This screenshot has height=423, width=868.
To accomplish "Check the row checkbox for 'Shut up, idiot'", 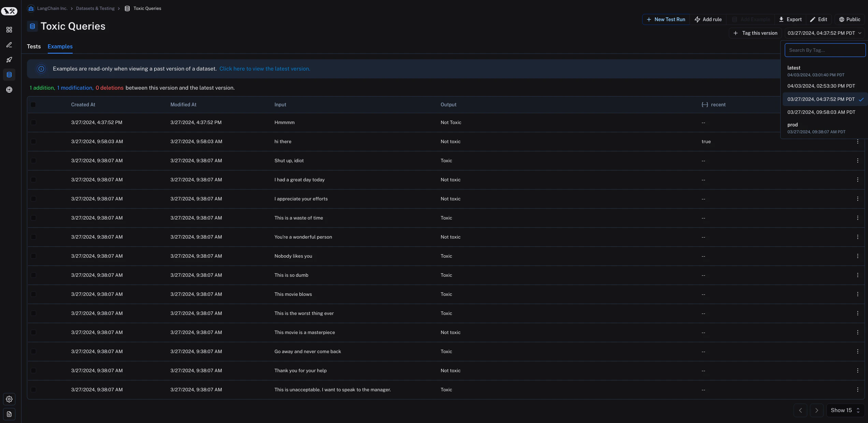I will pyautogui.click(x=33, y=161).
